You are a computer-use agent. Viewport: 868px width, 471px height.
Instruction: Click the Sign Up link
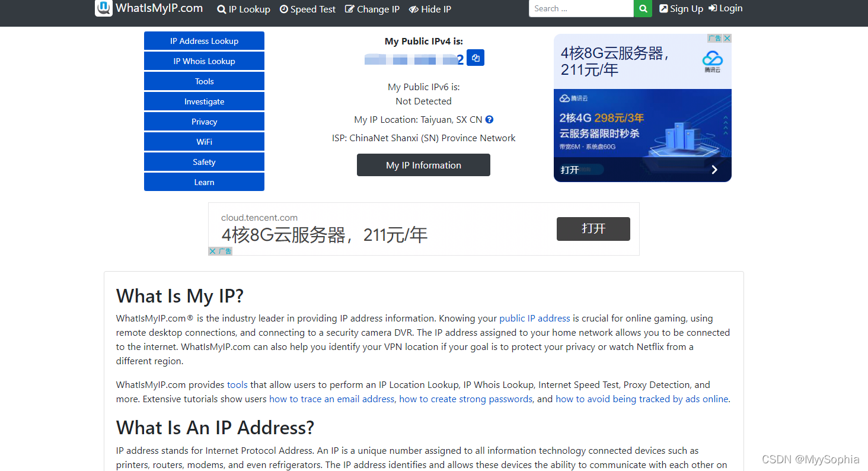coord(681,8)
